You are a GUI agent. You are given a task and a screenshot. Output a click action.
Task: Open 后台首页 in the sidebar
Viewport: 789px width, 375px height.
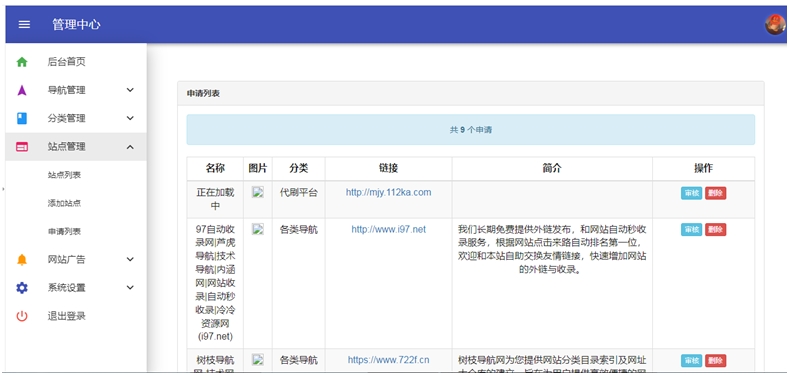pyautogui.click(x=76, y=62)
